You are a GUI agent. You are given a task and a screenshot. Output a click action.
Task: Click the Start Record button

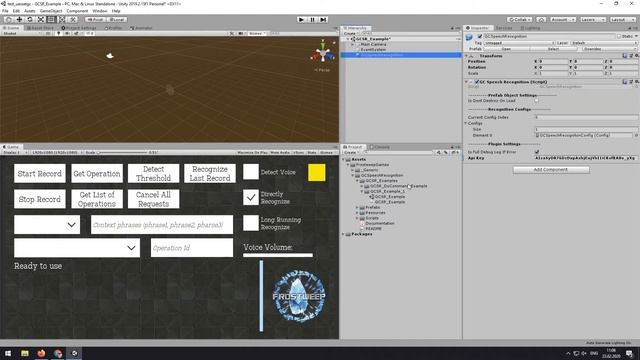40,173
